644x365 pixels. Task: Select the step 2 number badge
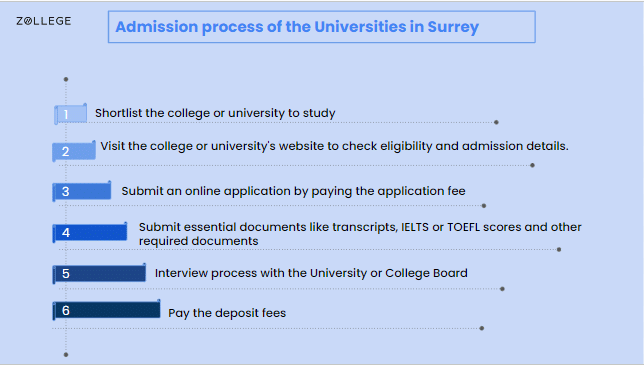(74, 151)
